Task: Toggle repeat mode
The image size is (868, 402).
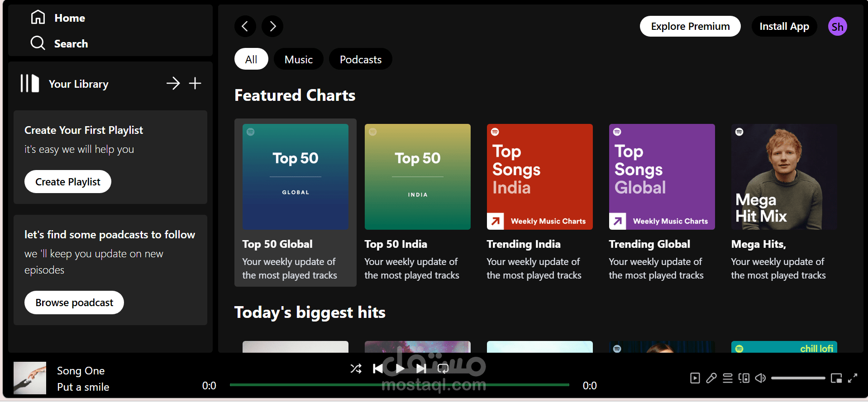Action: 443,369
